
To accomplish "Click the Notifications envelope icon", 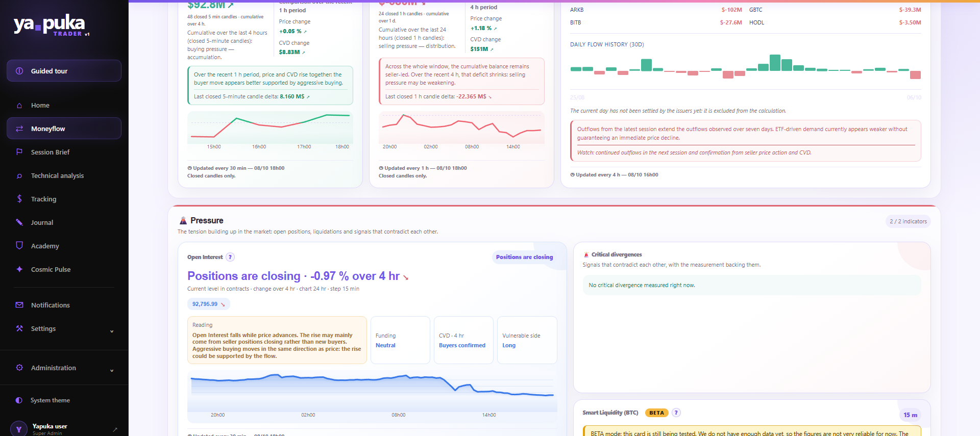I will (x=19, y=305).
